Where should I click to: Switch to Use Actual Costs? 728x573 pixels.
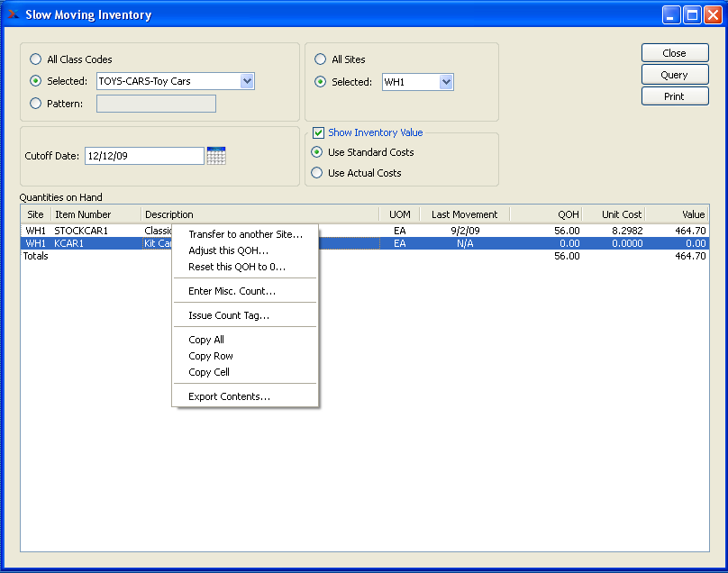tap(316, 173)
